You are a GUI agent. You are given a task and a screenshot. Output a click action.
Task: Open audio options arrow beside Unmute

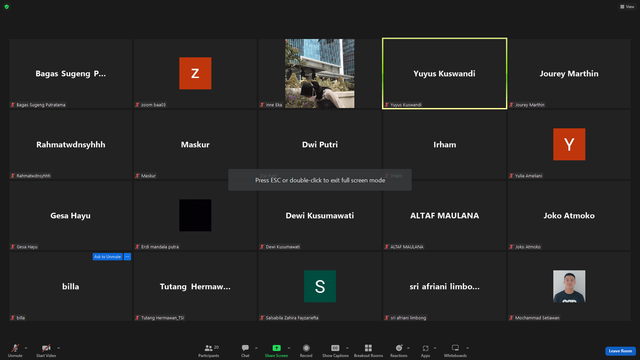pos(26,348)
